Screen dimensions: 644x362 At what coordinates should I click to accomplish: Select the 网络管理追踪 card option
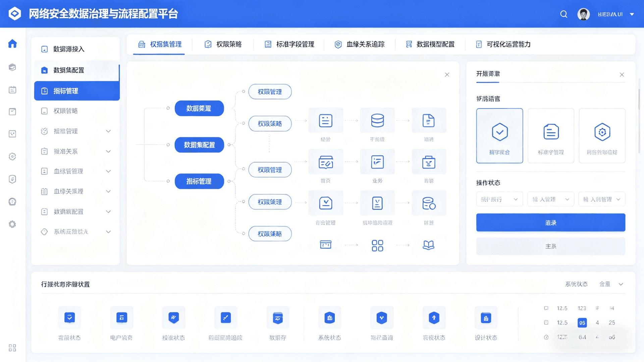pos(602,136)
